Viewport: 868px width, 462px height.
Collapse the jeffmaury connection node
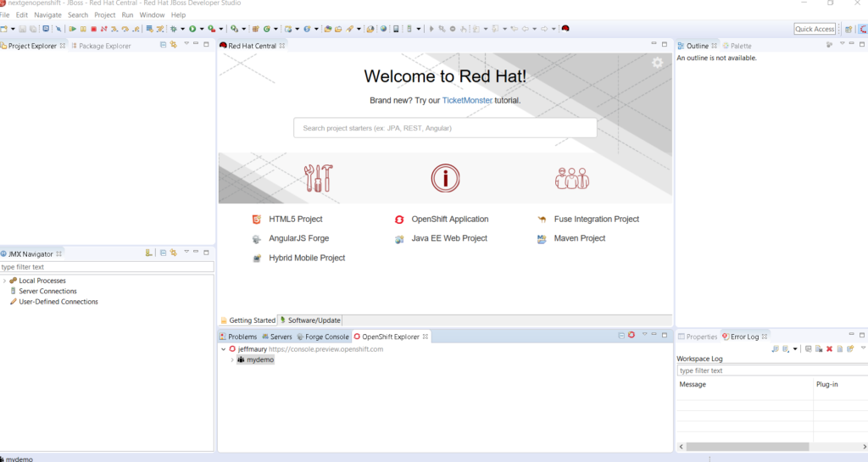[x=223, y=349]
